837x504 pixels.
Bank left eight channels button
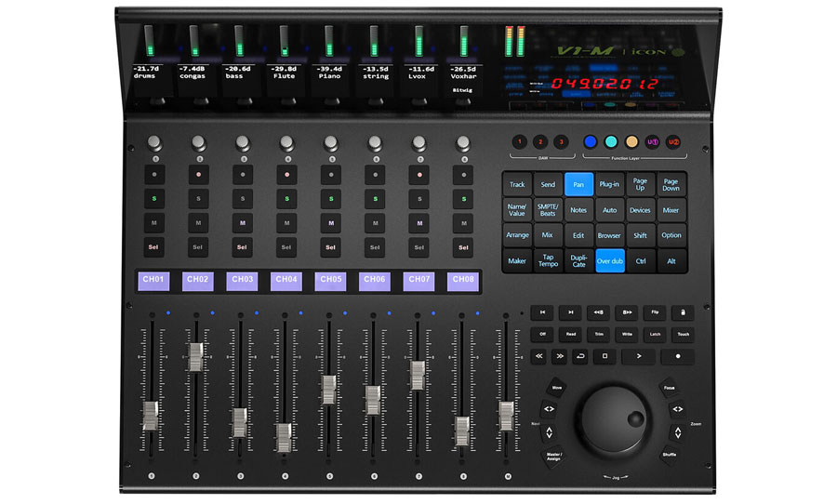(x=598, y=312)
